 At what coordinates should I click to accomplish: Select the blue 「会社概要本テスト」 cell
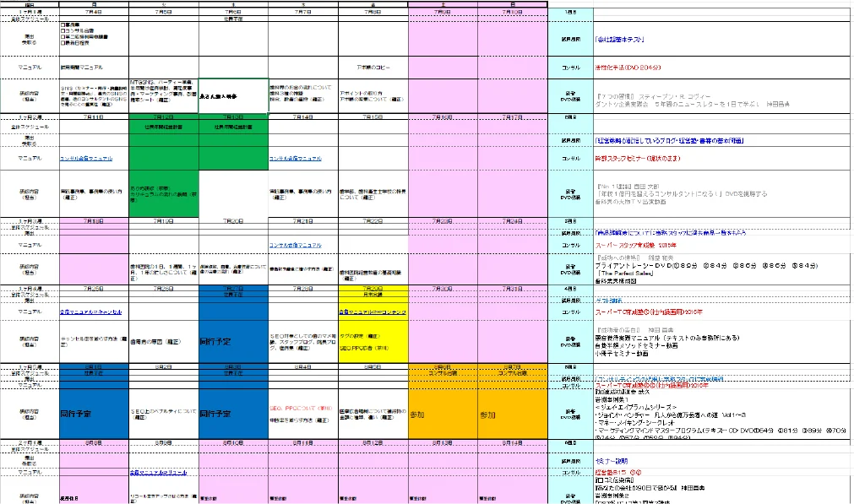click(x=620, y=39)
